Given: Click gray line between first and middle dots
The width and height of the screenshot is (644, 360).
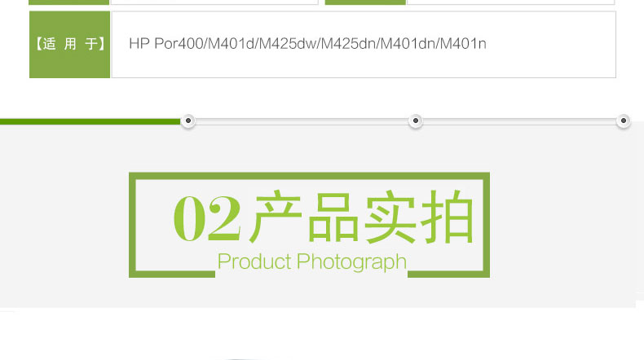Looking at the screenshot, I should (x=302, y=121).
